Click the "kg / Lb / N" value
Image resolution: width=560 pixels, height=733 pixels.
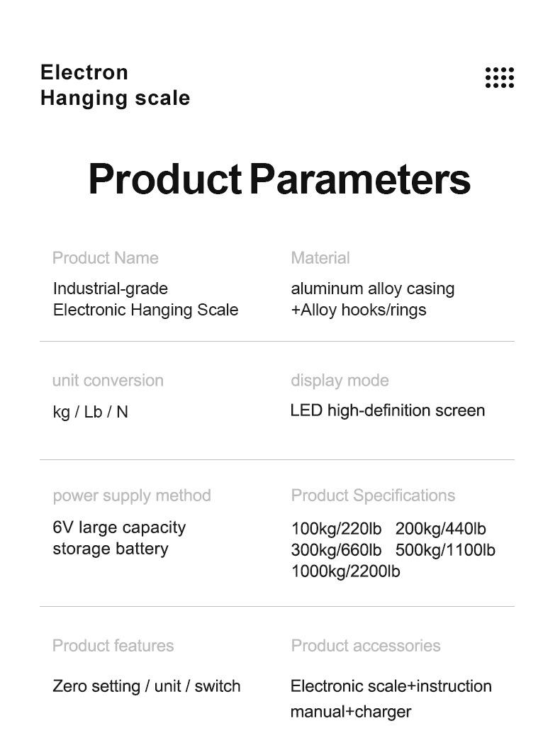click(91, 412)
